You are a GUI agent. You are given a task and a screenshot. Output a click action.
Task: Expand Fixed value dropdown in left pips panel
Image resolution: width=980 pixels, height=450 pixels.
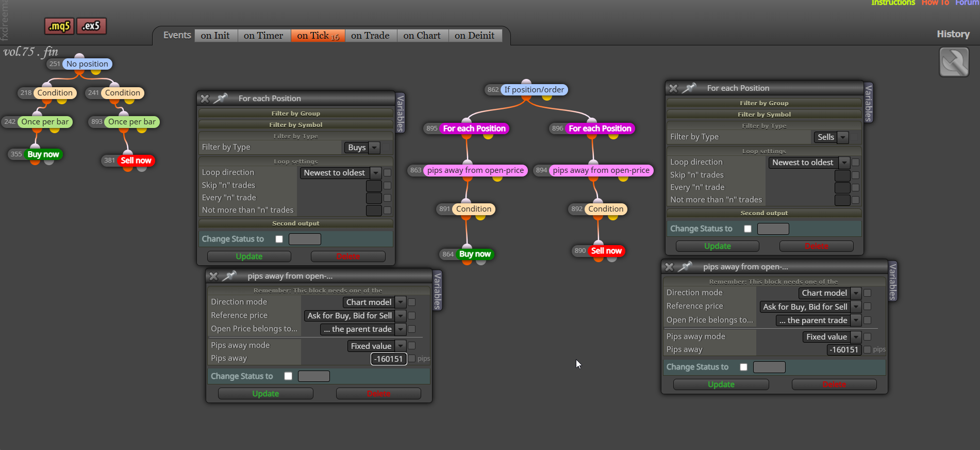click(376, 346)
